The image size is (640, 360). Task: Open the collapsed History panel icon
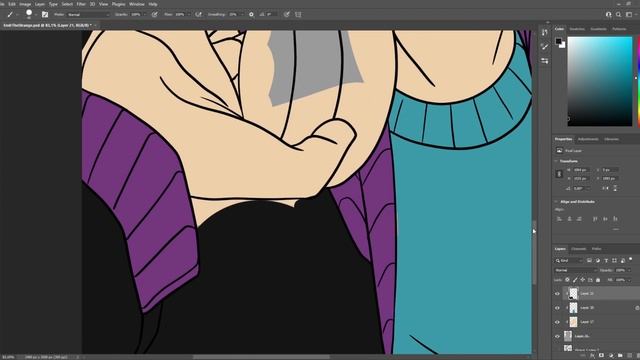click(x=544, y=33)
